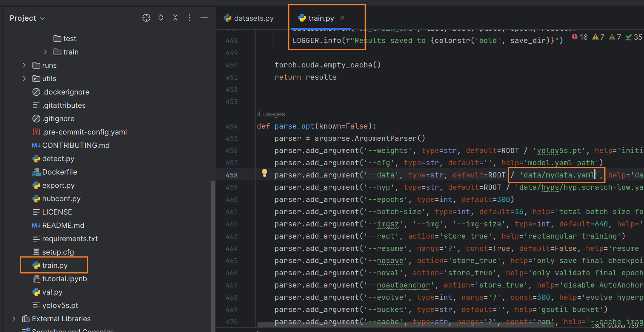Open the Project view dropdown
Image resolution: width=644 pixels, height=332 pixels.
(x=27, y=18)
